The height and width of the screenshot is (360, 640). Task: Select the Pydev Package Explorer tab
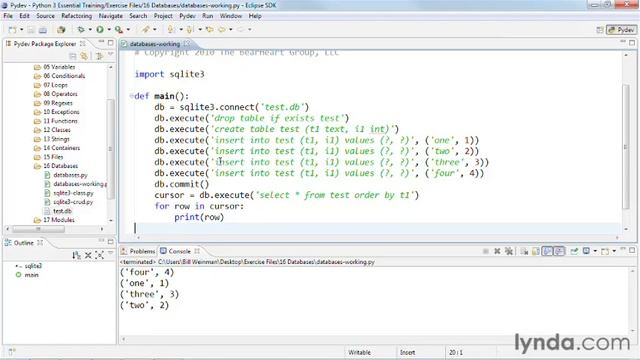45,44
